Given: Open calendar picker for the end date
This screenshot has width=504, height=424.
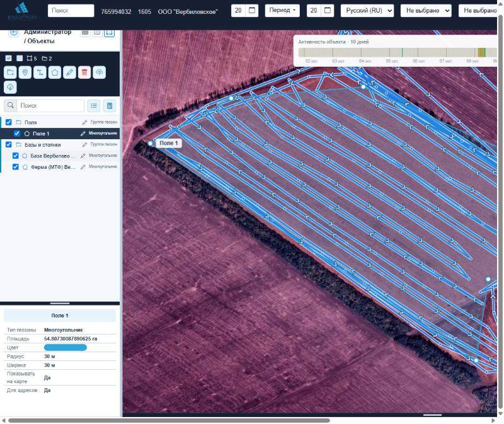Looking at the screenshot, I should pos(328,11).
